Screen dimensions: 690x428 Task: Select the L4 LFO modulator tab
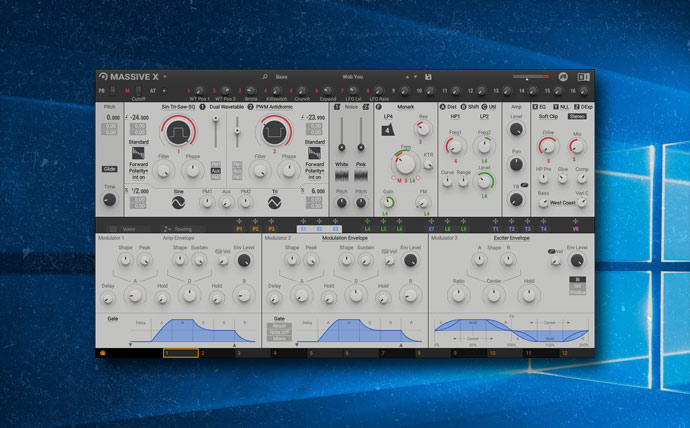pos(367,229)
